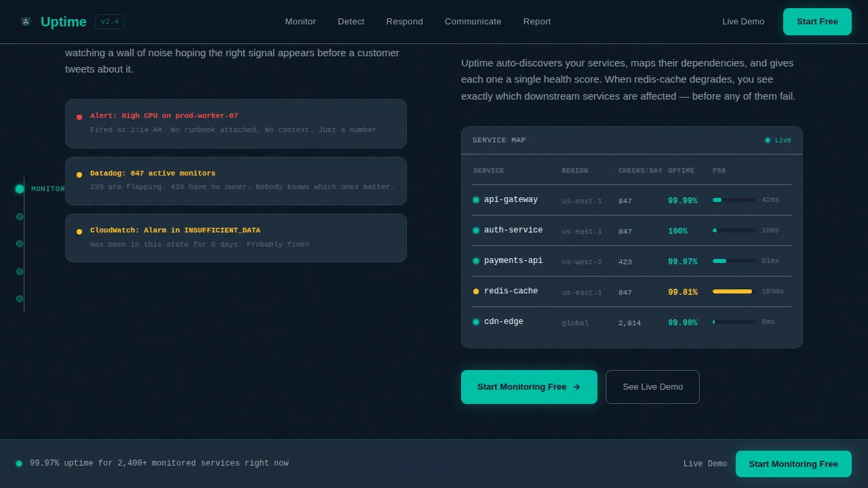This screenshot has width=868, height=488.
Task: Click the v2.4 version badge
Action: point(110,22)
